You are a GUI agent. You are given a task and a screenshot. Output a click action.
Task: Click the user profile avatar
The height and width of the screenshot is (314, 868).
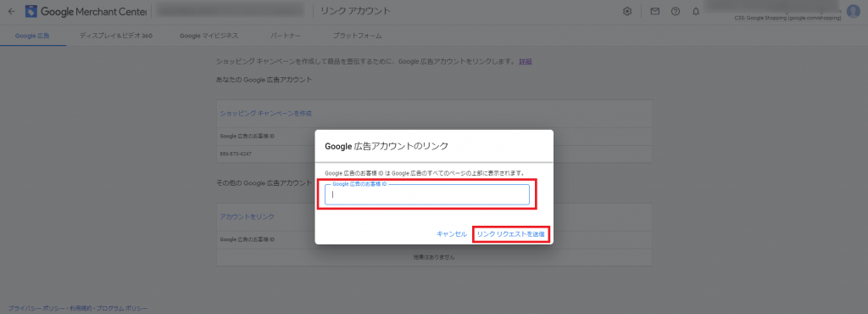[x=853, y=11]
